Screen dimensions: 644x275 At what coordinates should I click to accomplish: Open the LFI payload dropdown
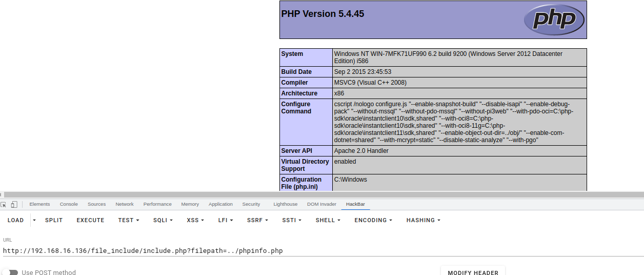point(226,220)
